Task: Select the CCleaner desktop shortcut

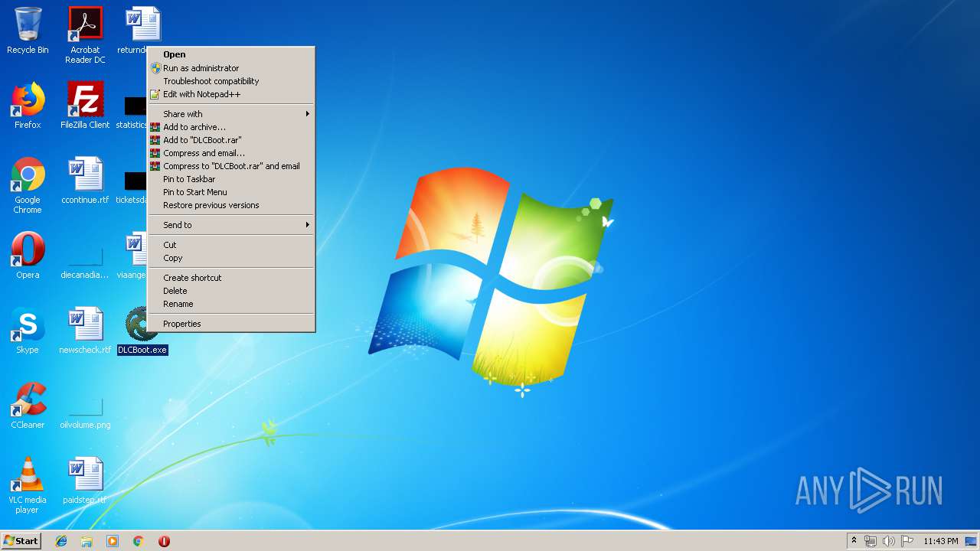Action: [x=28, y=406]
